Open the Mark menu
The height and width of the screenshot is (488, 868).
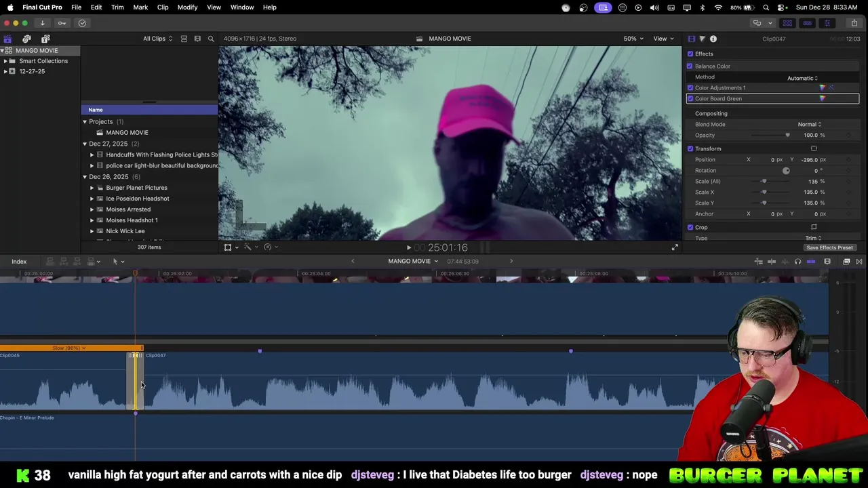(140, 7)
